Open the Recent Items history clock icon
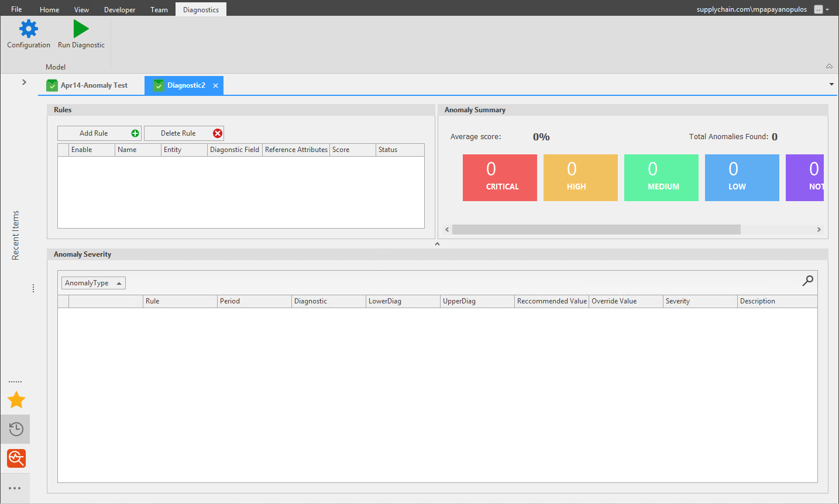The width and height of the screenshot is (839, 504). [x=16, y=430]
